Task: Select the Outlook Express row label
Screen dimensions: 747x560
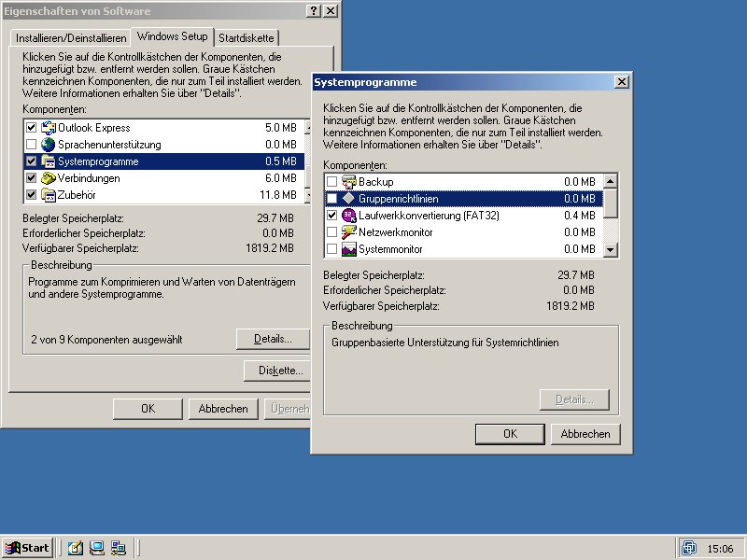Action: pyautogui.click(x=94, y=128)
